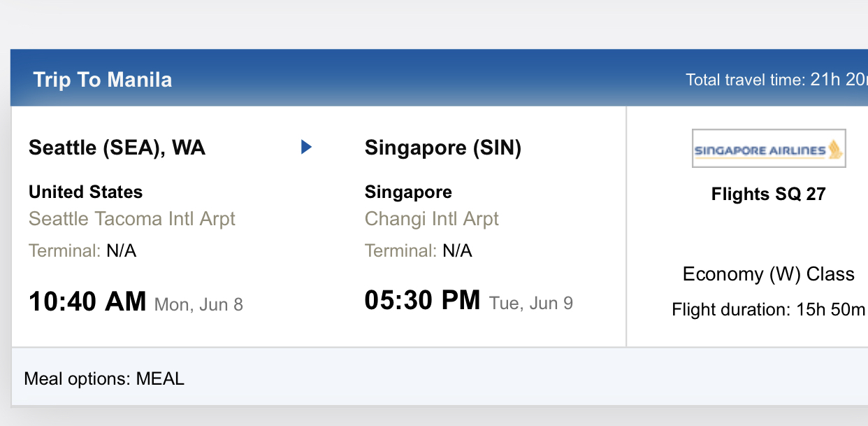Click the 10:40 AM departure time
The height and width of the screenshot is (426, 868).
[x=87, y=301]
